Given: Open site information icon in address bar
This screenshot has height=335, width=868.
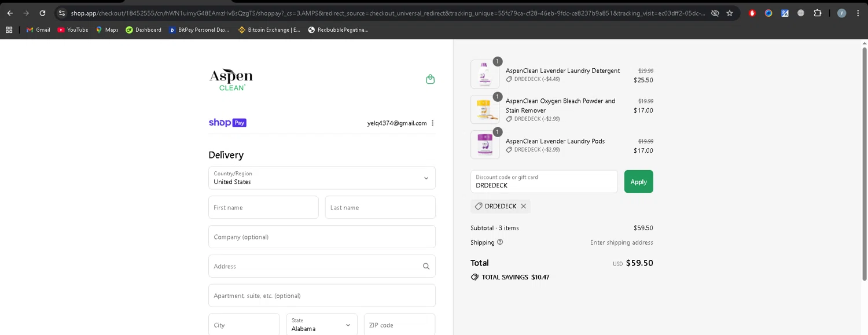Looking at the screenshot, I should tap(62, 13).
